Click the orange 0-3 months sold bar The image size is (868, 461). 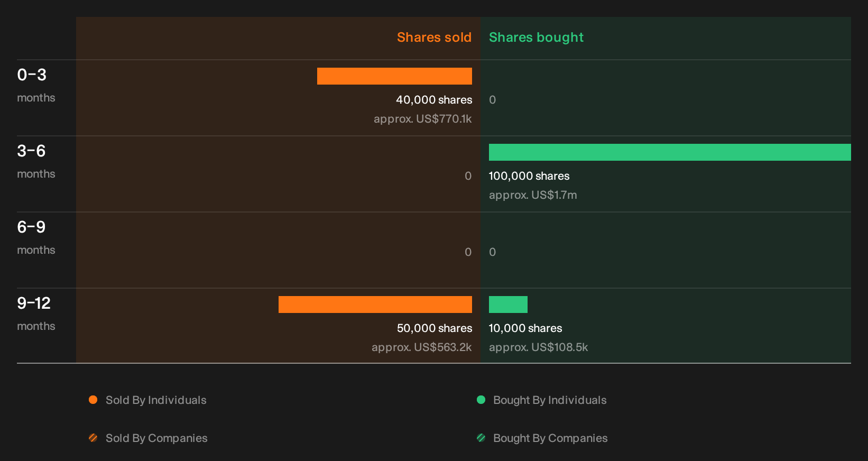point(394,76)
